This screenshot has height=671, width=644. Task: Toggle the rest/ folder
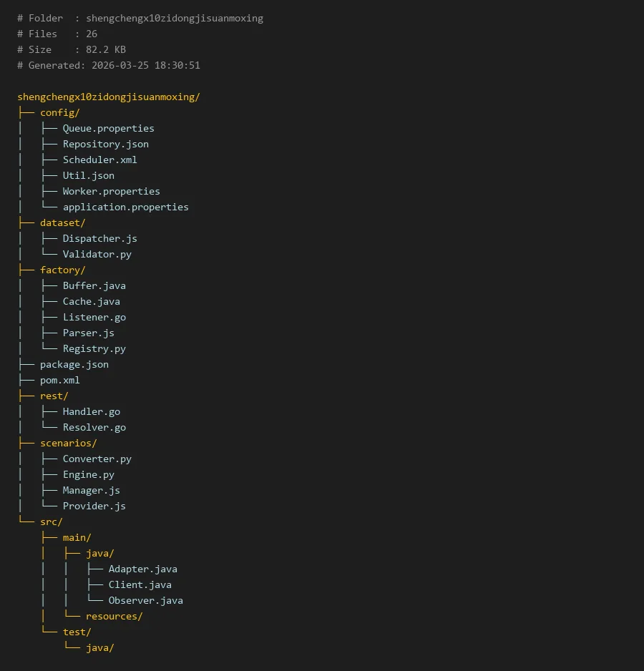coord(54,396)
